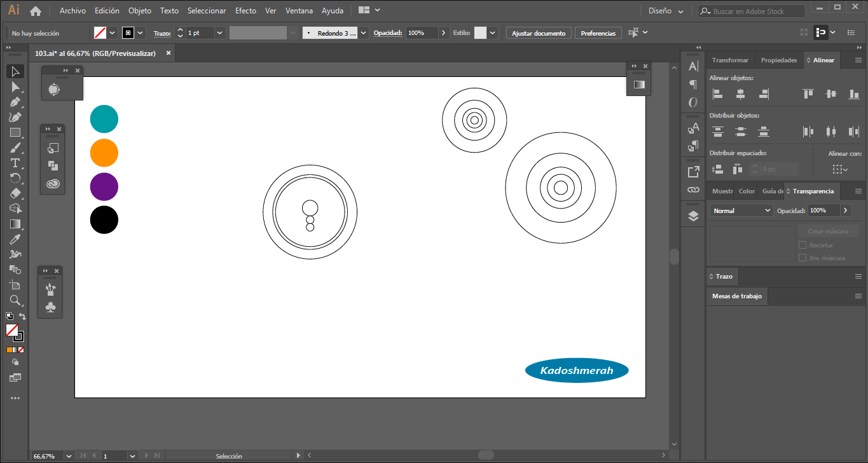Screen dimensions: 868x463
Task: Change drawing mode toolbar button
Action: (15, 362)
